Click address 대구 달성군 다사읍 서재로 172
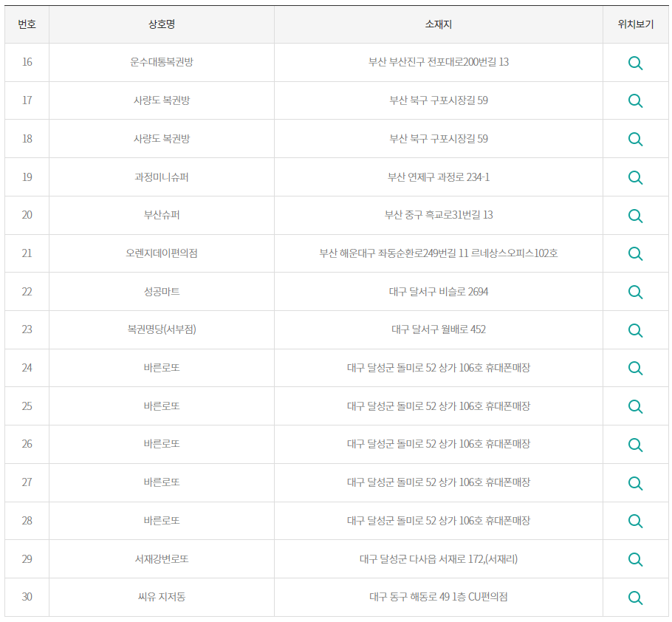This screenshot has width=672, height=622. pyautogui.click(x=439, y=559)
